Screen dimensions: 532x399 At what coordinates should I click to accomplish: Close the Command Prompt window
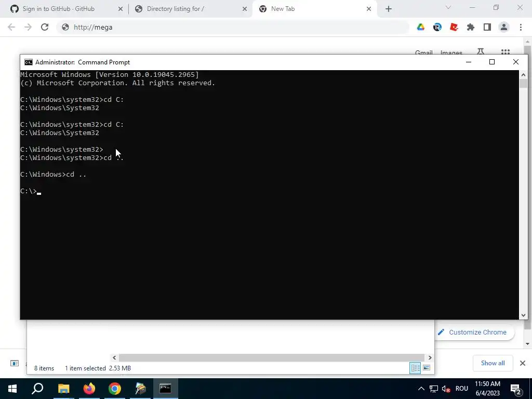click(x=516, y=62)
